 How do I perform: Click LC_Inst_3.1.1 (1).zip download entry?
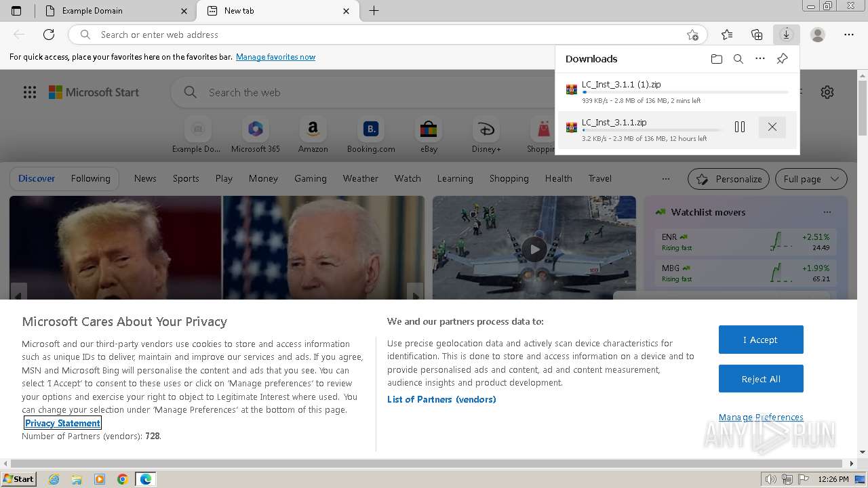coord(677,92)
